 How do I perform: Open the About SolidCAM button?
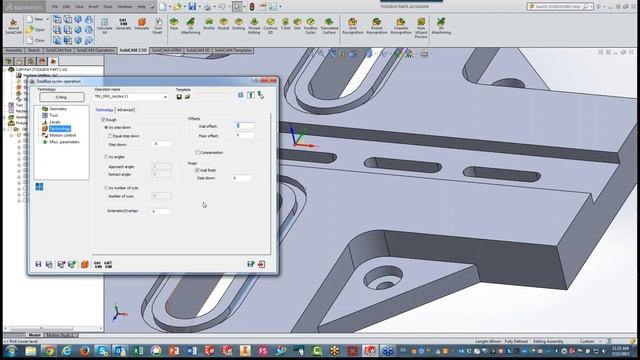[x=13, y=26]
